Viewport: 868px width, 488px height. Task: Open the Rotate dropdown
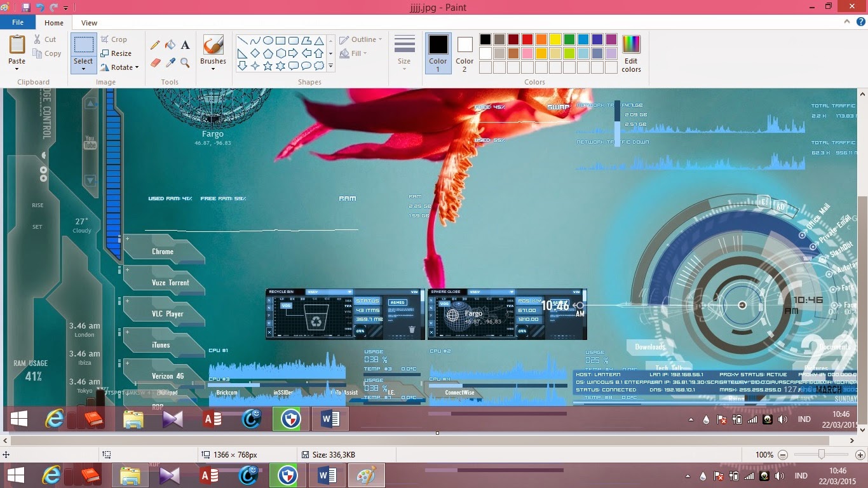tap(120, 67)
